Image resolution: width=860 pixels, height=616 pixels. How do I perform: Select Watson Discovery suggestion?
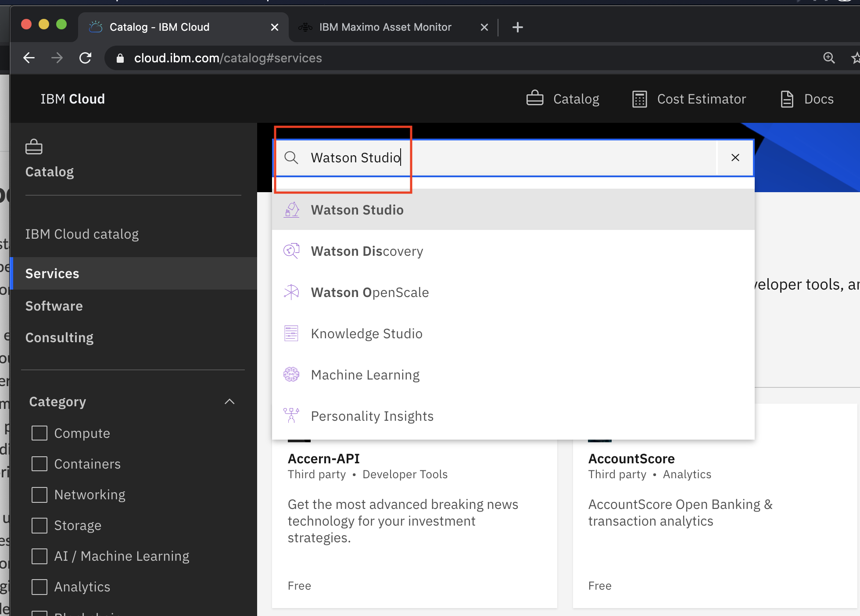(513, 251)
